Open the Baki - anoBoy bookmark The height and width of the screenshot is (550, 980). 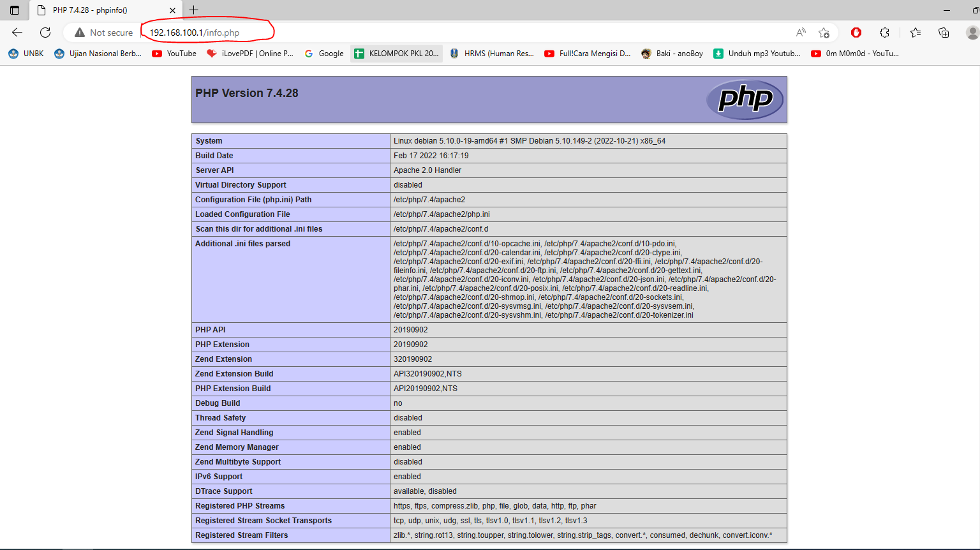coord(672,54)
